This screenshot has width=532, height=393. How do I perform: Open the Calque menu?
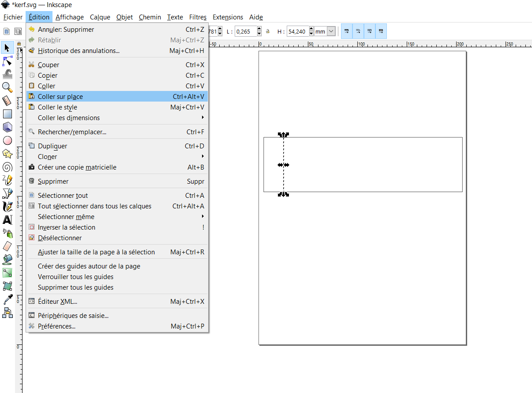[x=100, y=17]
